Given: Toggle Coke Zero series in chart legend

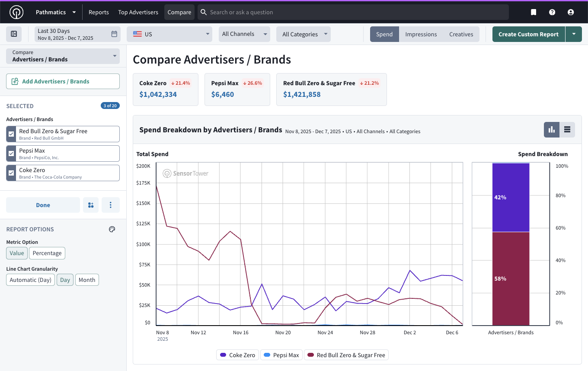Looking at the screenshot, I should (x=237, y=355).
